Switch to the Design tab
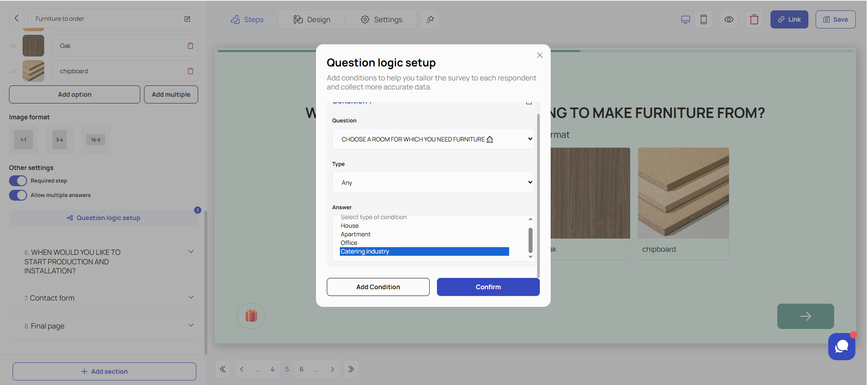Image resolution: width=868 pixels, height=385 pixels. (x=312, y=19)
